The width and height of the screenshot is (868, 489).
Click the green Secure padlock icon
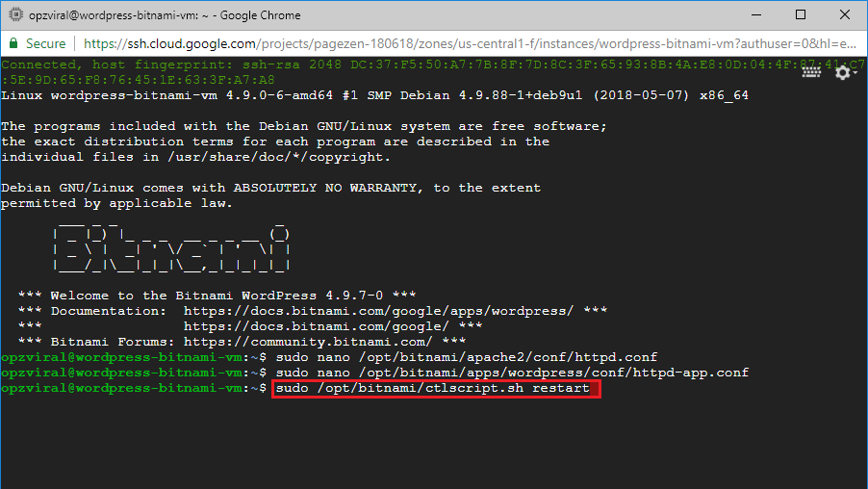pyautogui.click(x=13, y=43)
